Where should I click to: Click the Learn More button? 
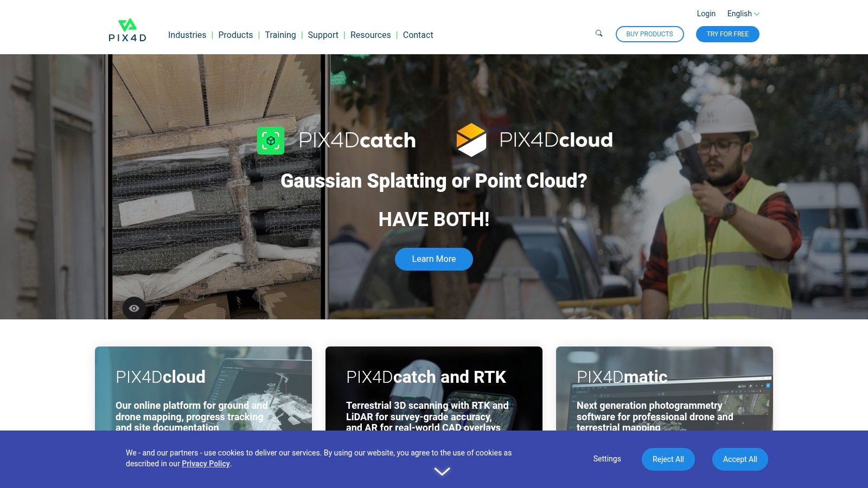(434, 259)
